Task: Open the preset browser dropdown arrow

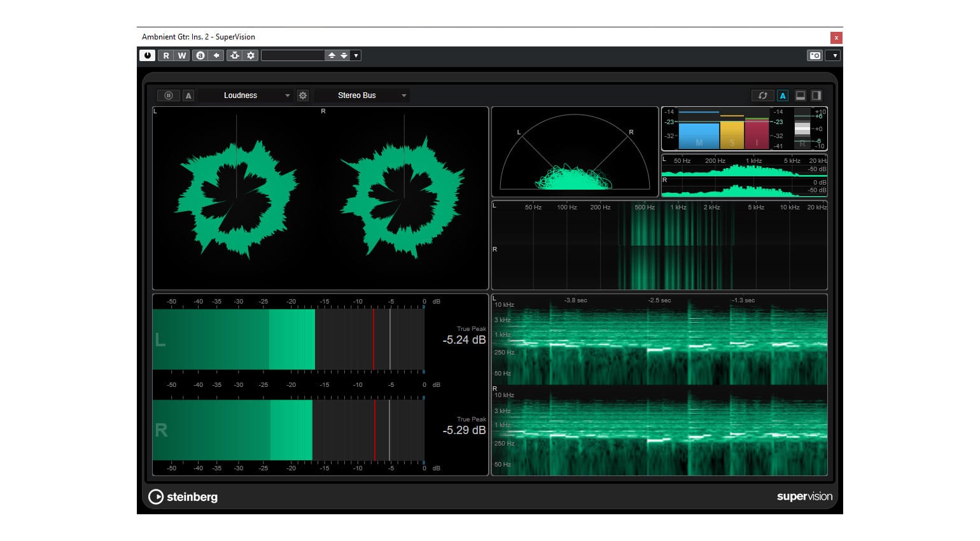Action: 356,55
